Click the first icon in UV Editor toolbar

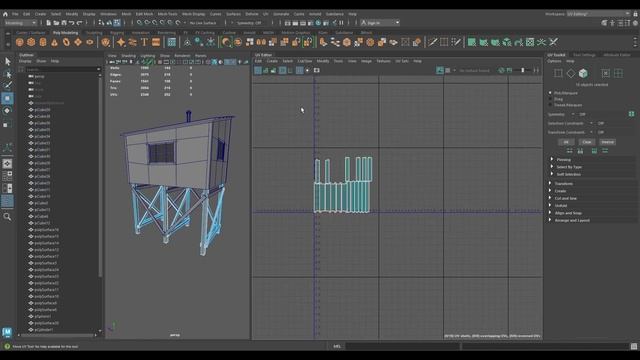point(258,70)
